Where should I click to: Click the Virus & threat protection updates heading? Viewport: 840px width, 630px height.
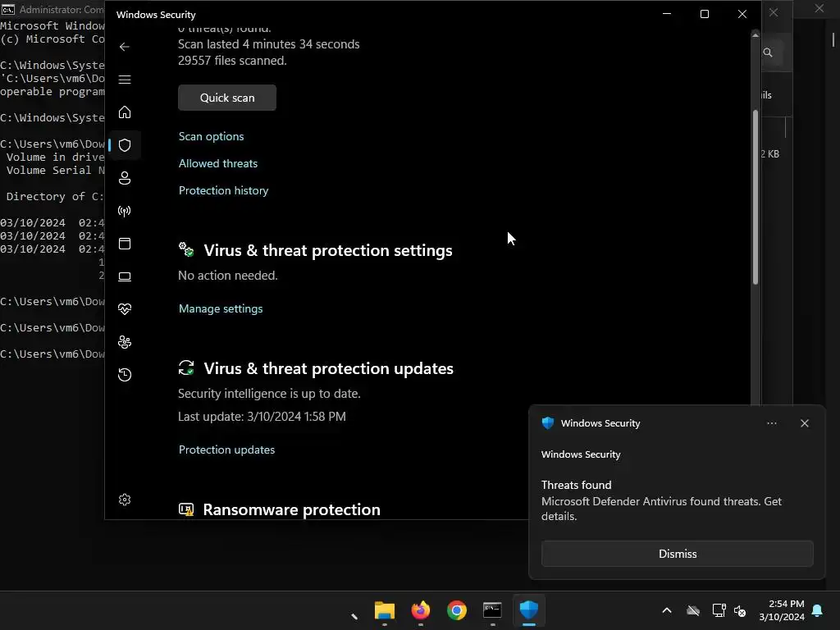point(328,368)
